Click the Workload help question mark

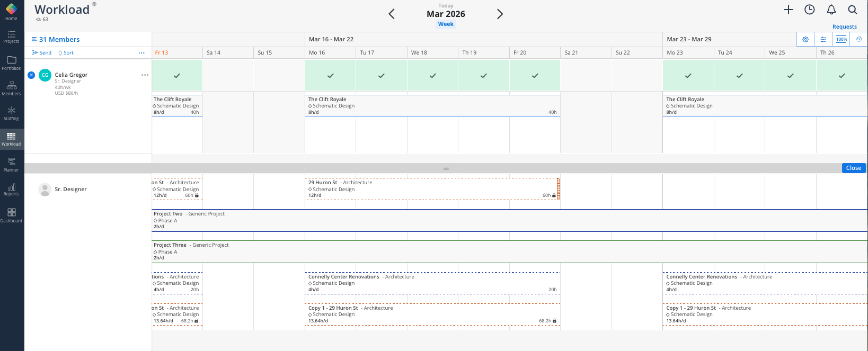(94, 4)
